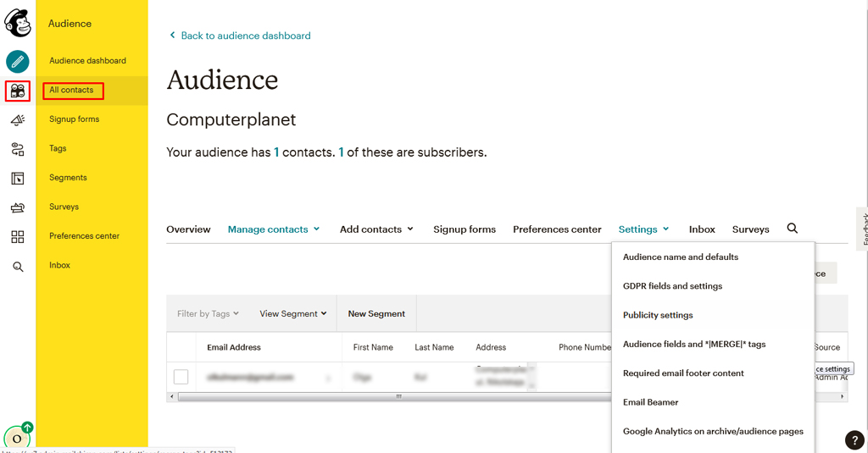
Task: Open the Campaigns megaphone icon
Action: point(18,120)
